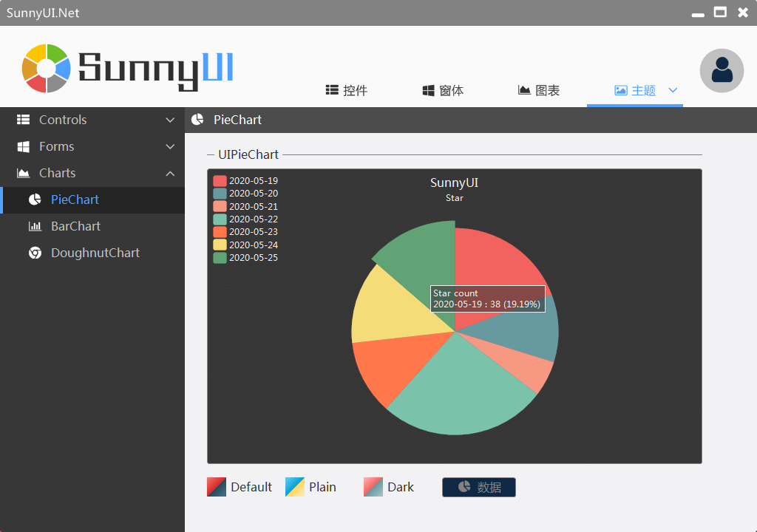Click the 2020-05-22 teal legend swatch
This screenshot has height=532, width=757.
pyautogui.click(x=220, y=219)
